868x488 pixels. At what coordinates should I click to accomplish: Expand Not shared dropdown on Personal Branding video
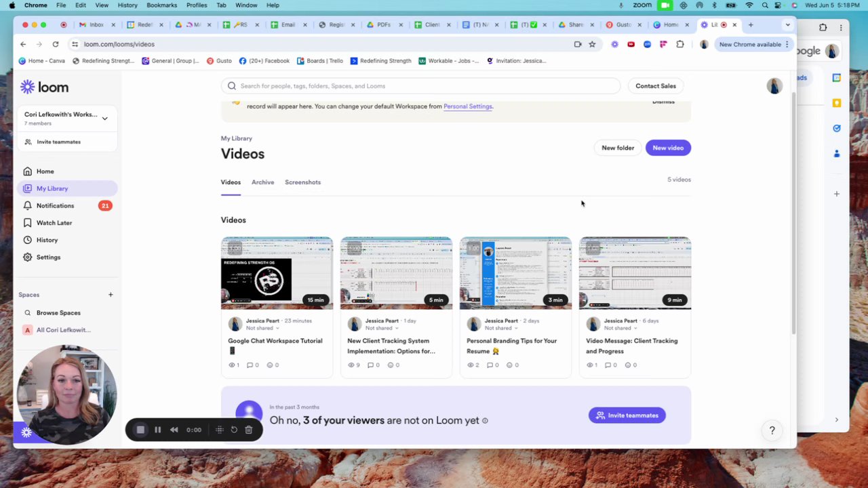click(500, 328)
